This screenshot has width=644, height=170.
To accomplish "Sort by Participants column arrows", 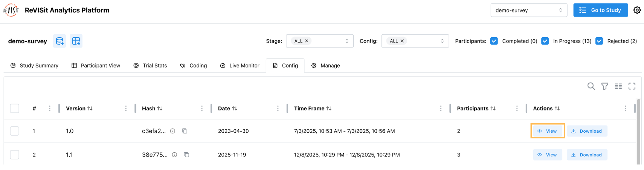I will (493, 109).
